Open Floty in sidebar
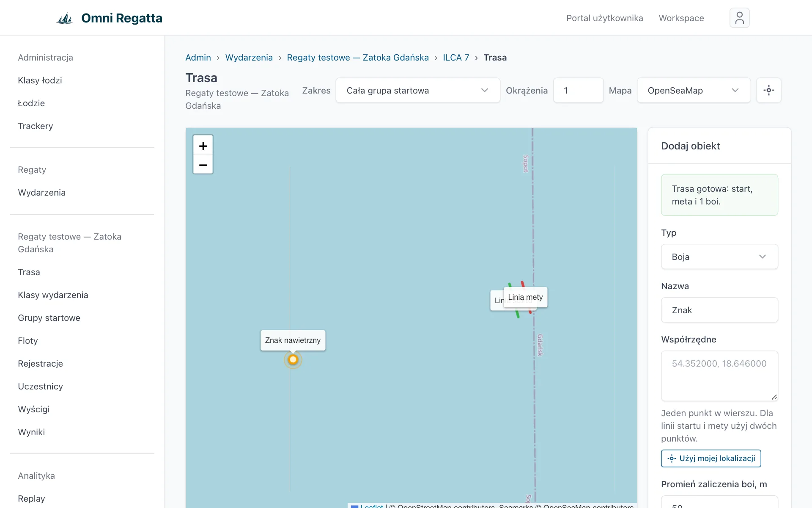Image resolution: width=812 pixels, height=508 pixels. pos(27,341)
